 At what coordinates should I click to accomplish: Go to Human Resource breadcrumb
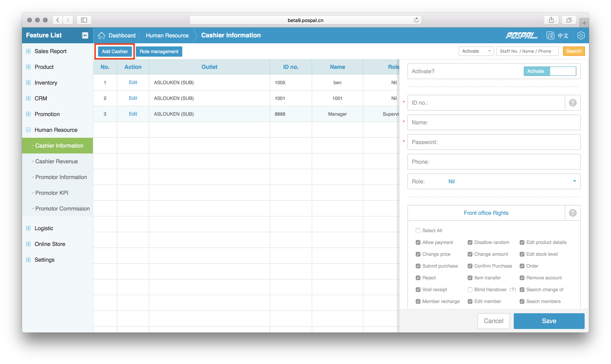pos(167,36)
